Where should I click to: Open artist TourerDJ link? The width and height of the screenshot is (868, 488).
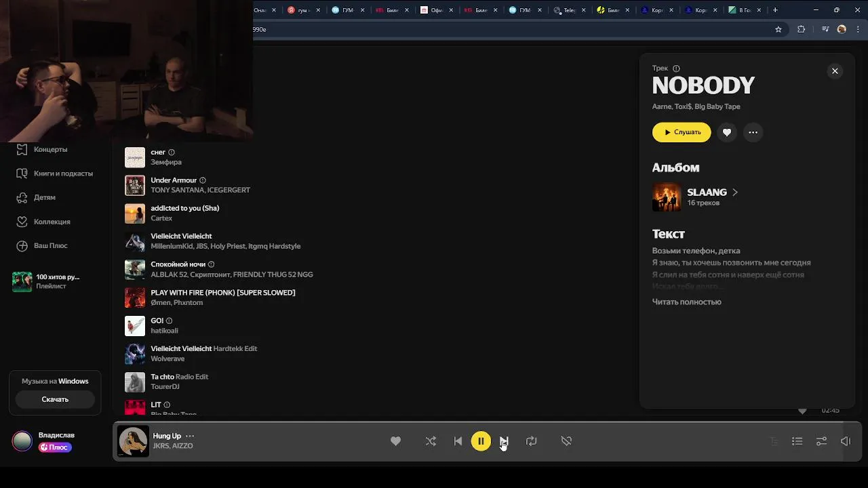coord(165,386)
